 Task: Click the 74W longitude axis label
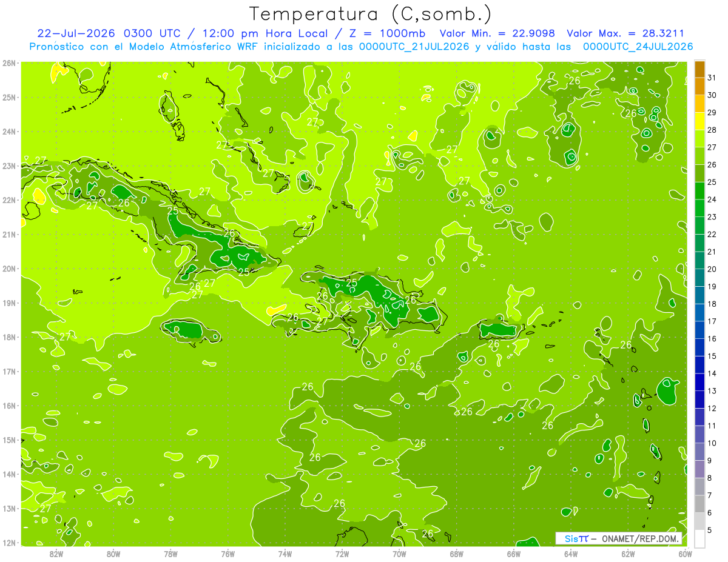click(x=285, y=553)
